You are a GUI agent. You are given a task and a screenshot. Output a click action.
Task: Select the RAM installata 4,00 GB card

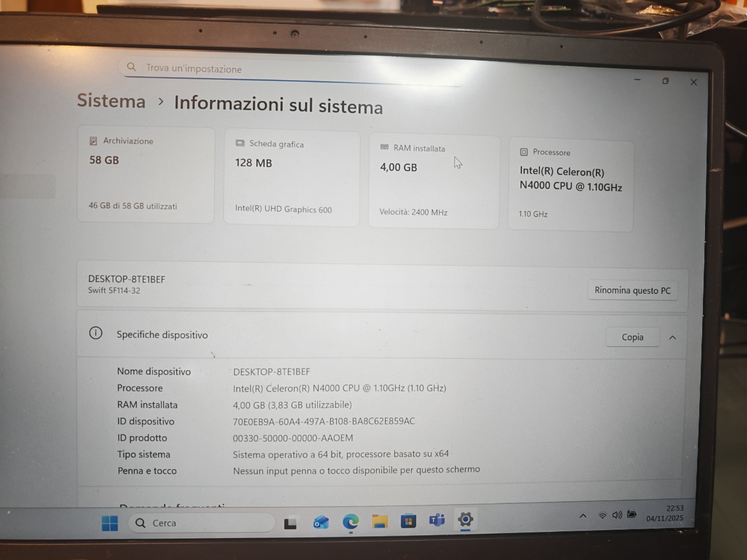pyautogui.click(x=434, y=182)
